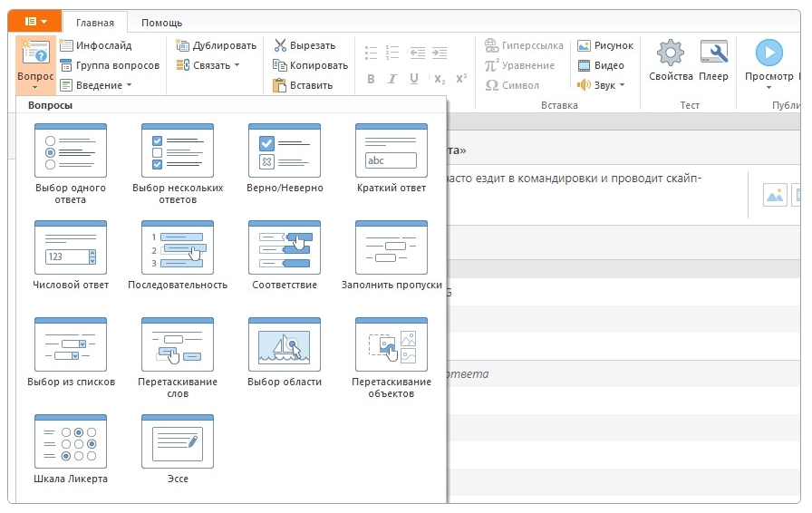The height and width of the screenshot is (513, 812).
Task: Pick the 'Соответствие' matching question icon
Action: tap(284, 248)
